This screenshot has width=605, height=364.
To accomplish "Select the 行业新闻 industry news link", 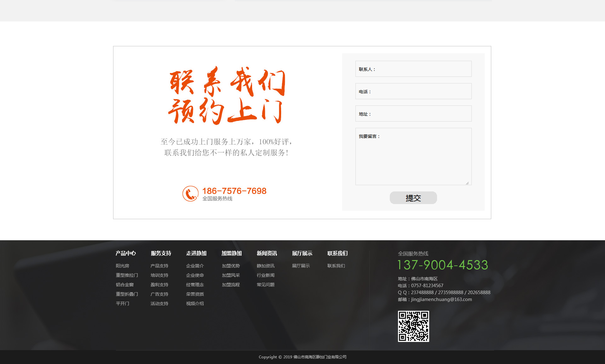I will click(265, 275).
